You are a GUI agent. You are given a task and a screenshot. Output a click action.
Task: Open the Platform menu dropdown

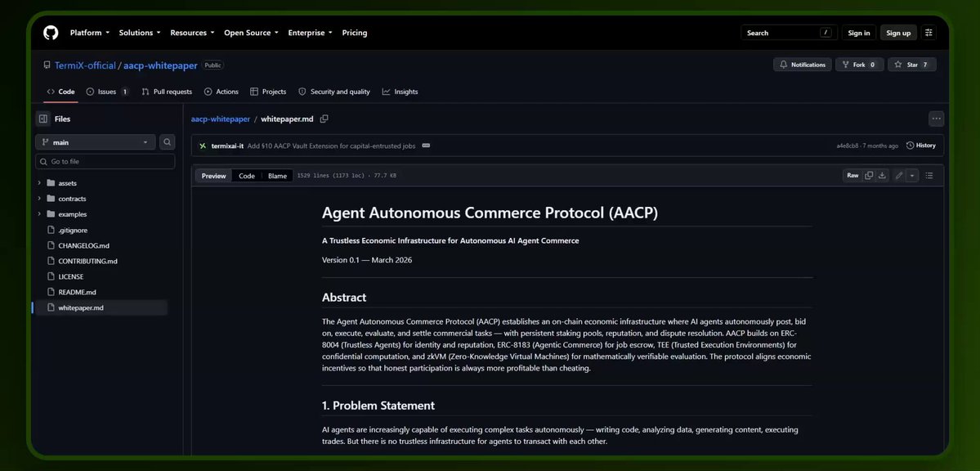click(x=89, y=33)
